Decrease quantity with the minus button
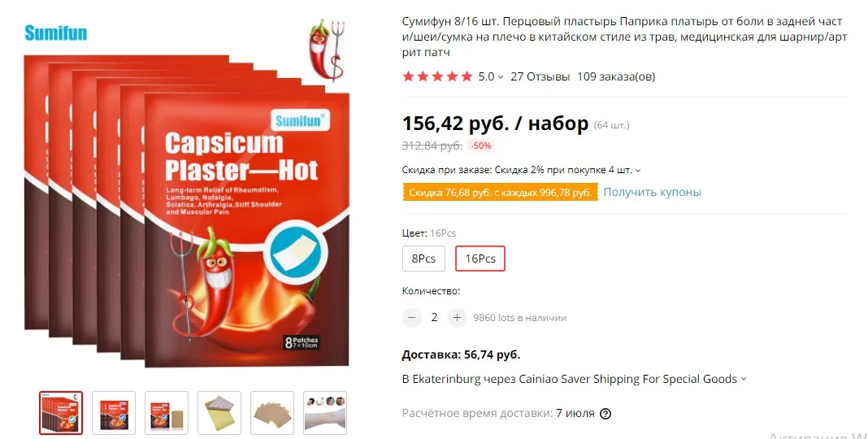This screenshot has height=439, width=868. click(411, 318)
